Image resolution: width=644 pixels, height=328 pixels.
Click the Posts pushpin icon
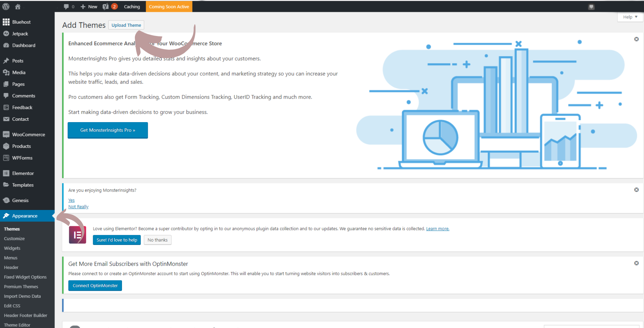tap(6, 61)
